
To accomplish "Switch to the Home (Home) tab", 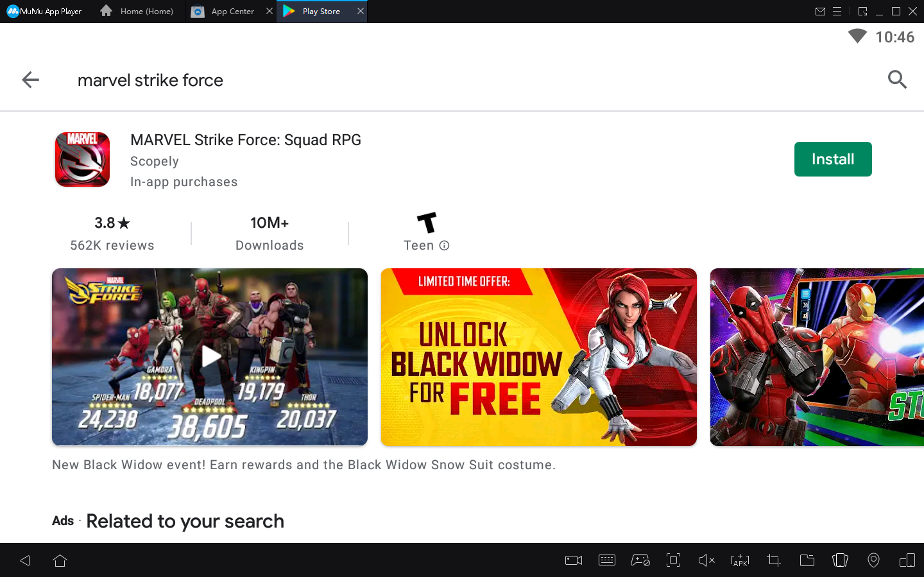I will point(137,12).
